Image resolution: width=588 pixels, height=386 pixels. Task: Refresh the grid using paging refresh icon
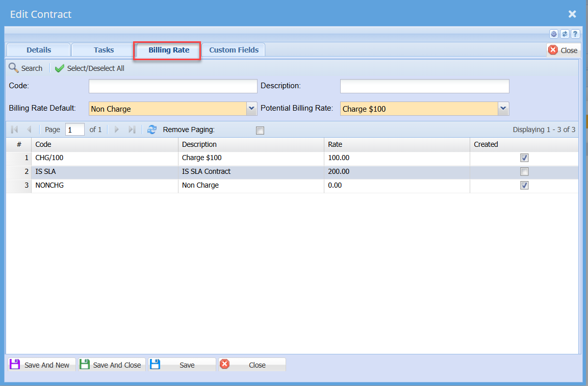point(151,130)
